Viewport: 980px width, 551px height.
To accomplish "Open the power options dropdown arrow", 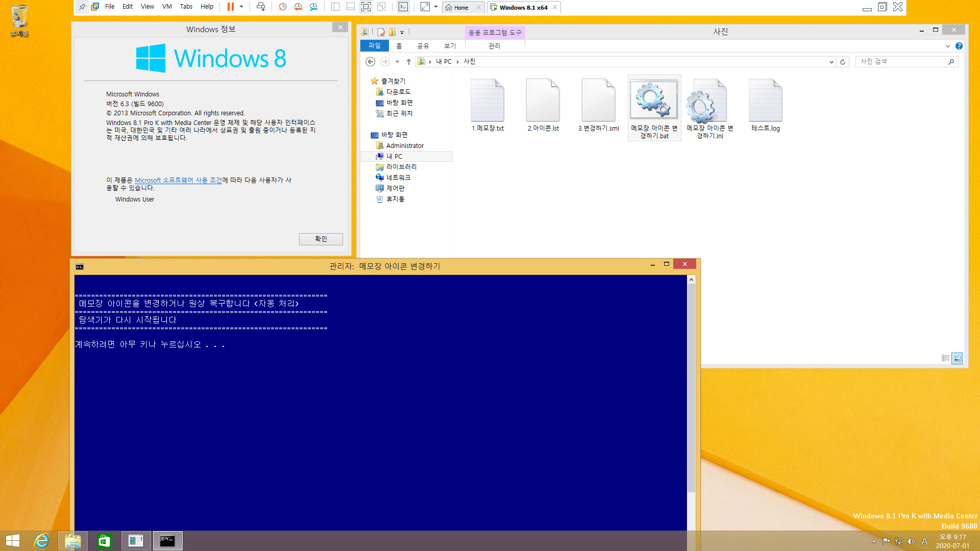I will point(241,7).
